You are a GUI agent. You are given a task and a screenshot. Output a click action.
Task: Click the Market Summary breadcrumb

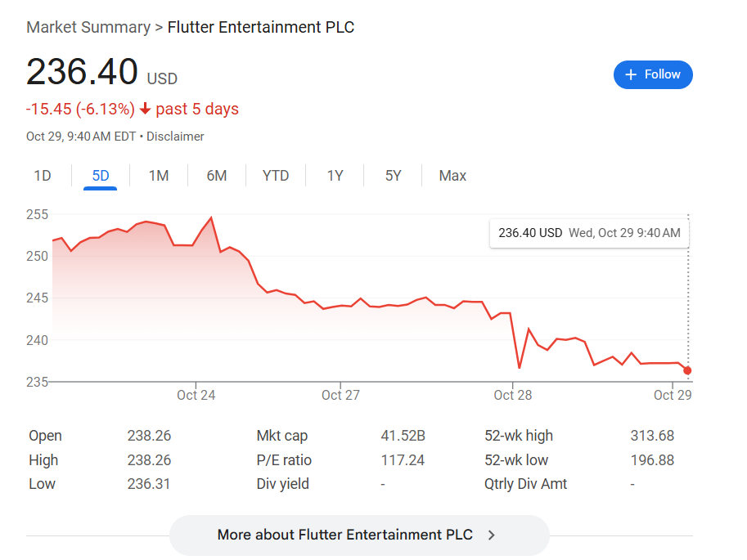click(x=87, y=27)
